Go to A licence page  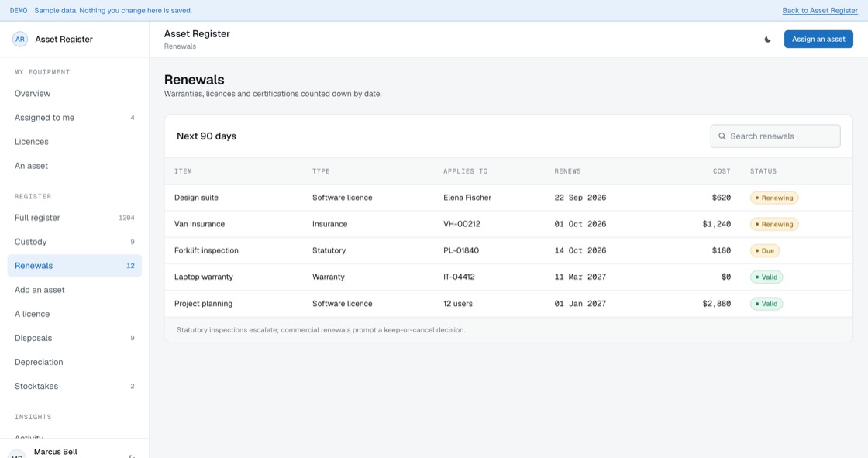pos(74,314)
